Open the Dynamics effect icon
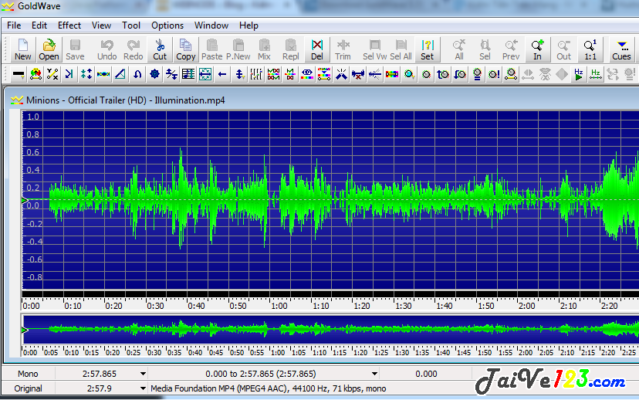This screenshot has width=639, height=400. tap(53, 74)
